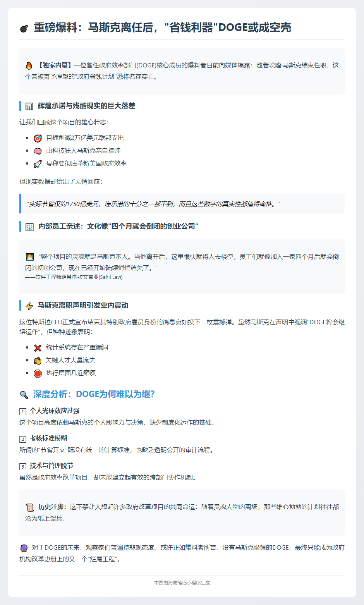Click the scroll icon beside 历史注脚
The height and width of the screenshot is (605, 364).
30,507
